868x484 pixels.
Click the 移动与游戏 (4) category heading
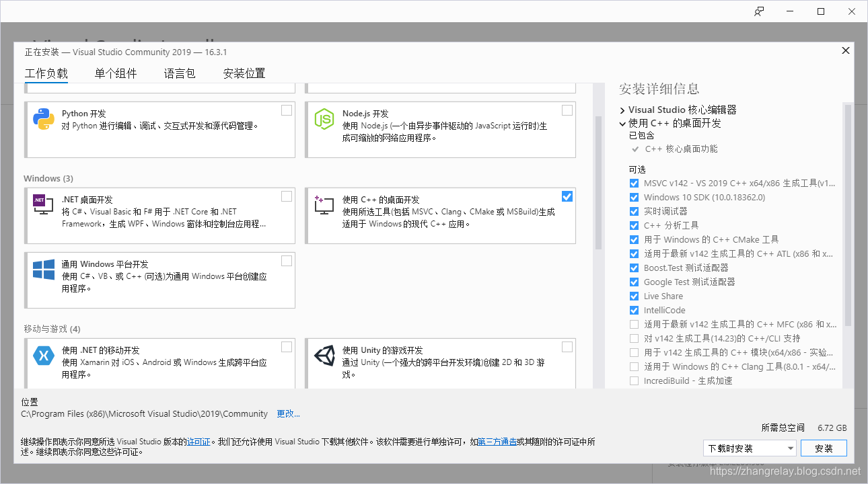(x=52, y=329)
